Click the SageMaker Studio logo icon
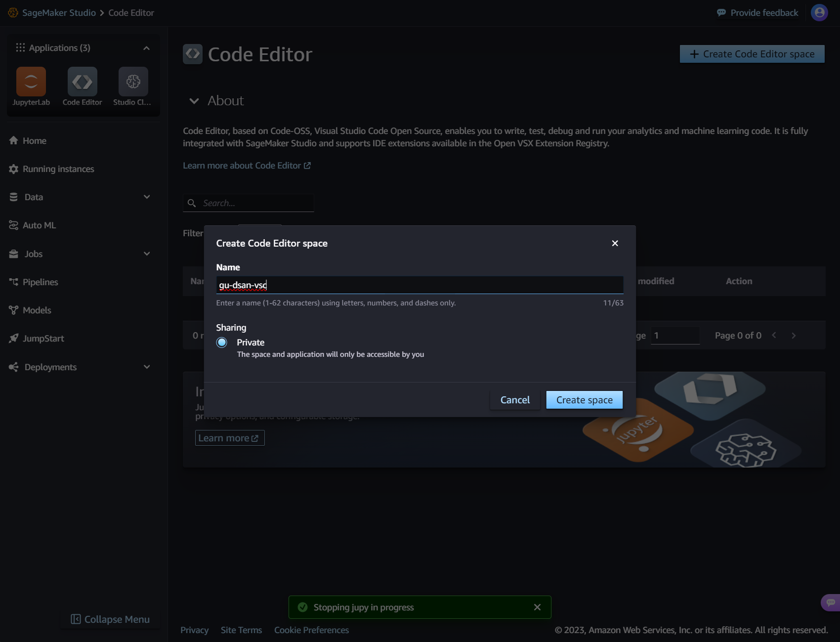Viewport: 840px width, 642px height. (13, 13)
